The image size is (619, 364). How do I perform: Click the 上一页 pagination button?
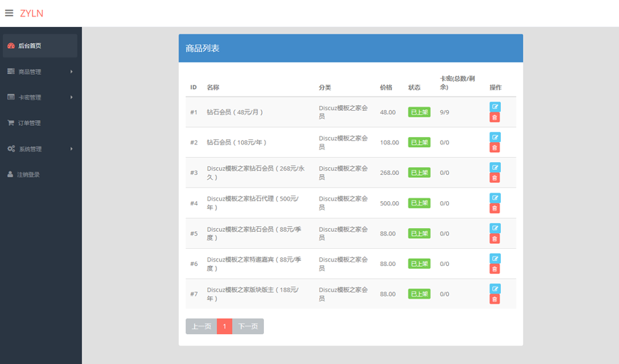coord(201,326)
